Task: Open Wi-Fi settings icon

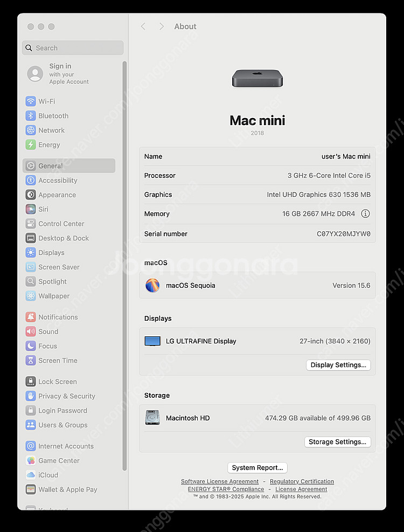Action: (x=31, y=101)
